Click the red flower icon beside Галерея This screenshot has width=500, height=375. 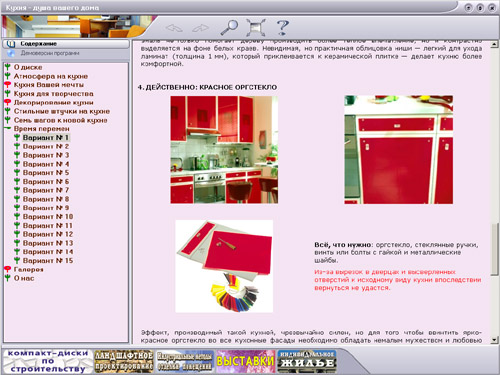click(x=8, y=269)
